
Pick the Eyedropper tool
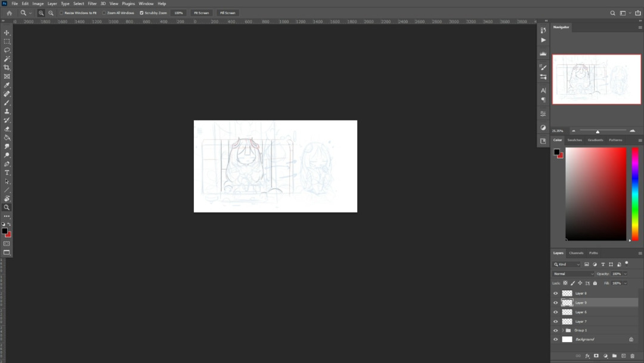(7, 85)
